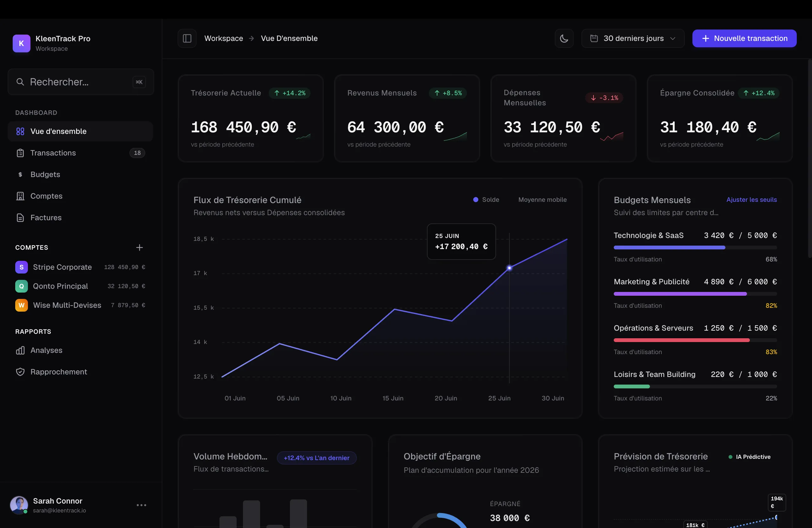Focus the Rechercher search field

tap(81, 82)
